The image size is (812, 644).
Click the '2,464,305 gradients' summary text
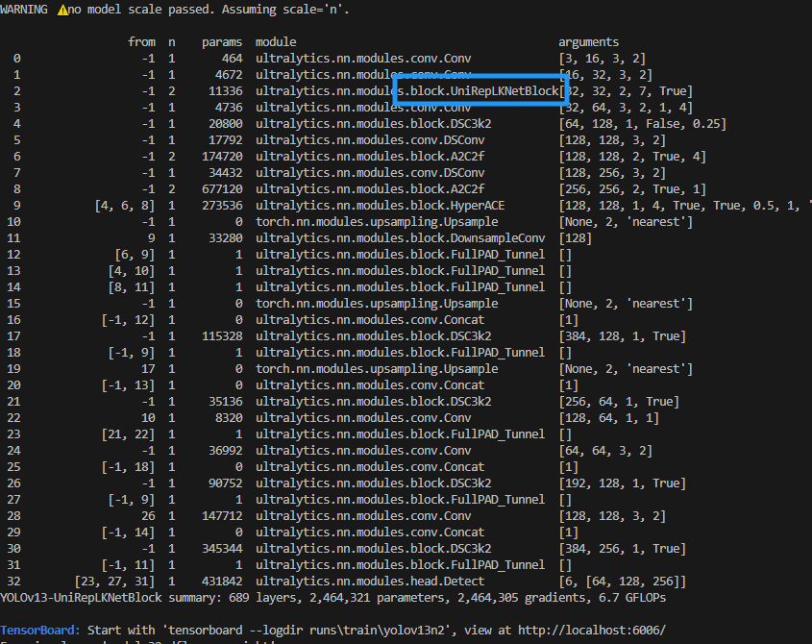coord(524,598)
